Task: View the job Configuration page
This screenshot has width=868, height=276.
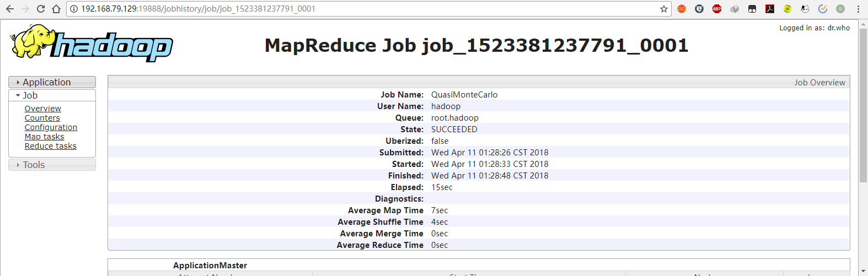Action: pyautogui.click(x=51, y=127)
